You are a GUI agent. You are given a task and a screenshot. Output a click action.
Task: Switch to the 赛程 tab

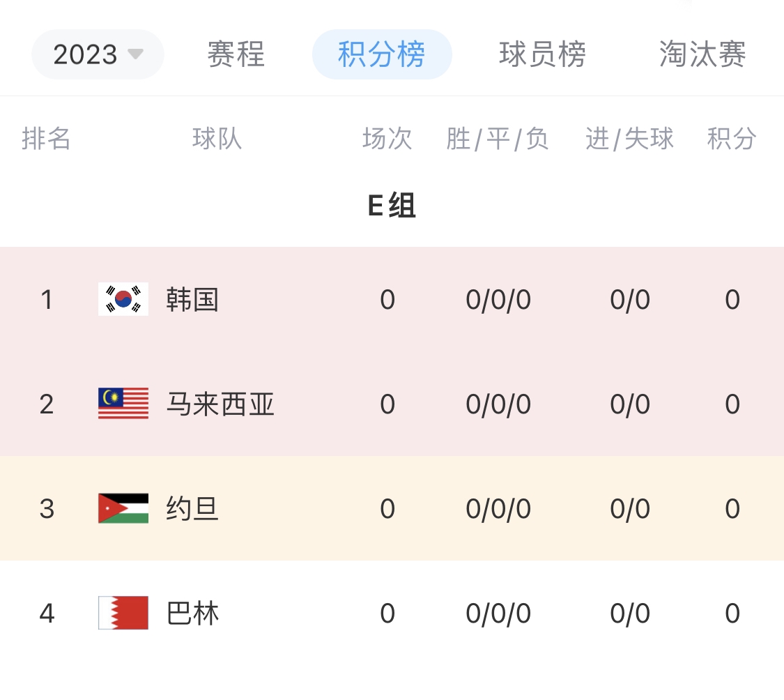point(236,54)
